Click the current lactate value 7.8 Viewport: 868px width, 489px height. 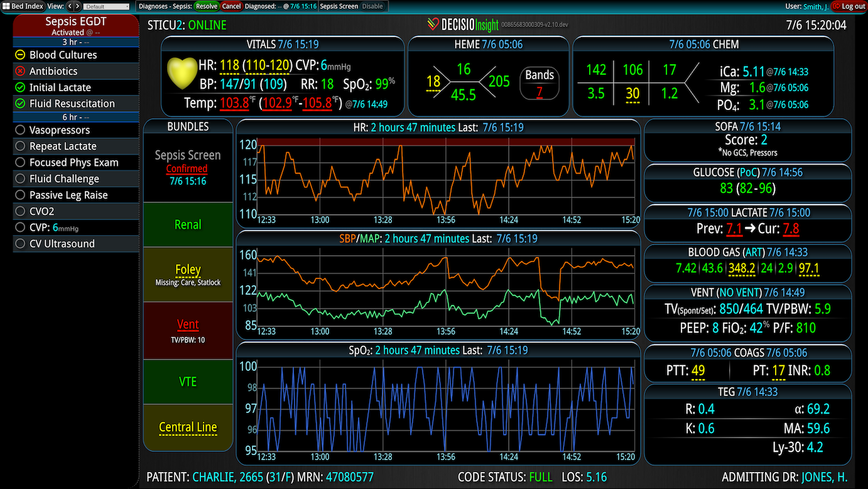791,228
